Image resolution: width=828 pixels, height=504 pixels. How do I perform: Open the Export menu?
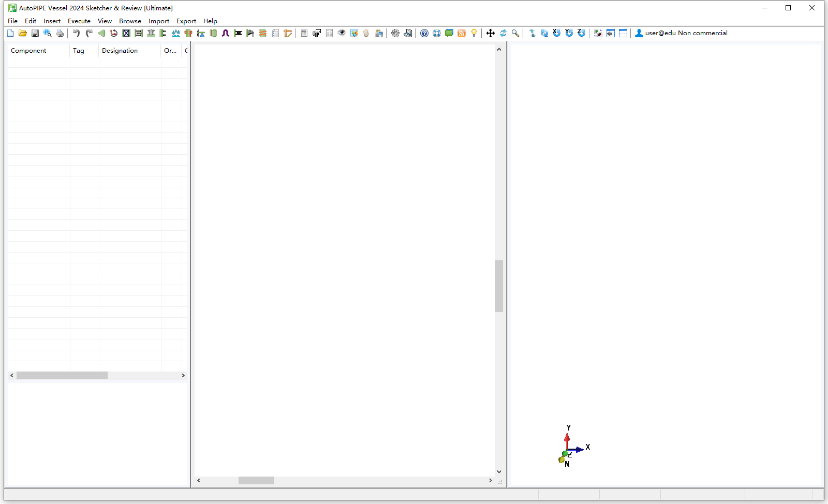(186, 21)
